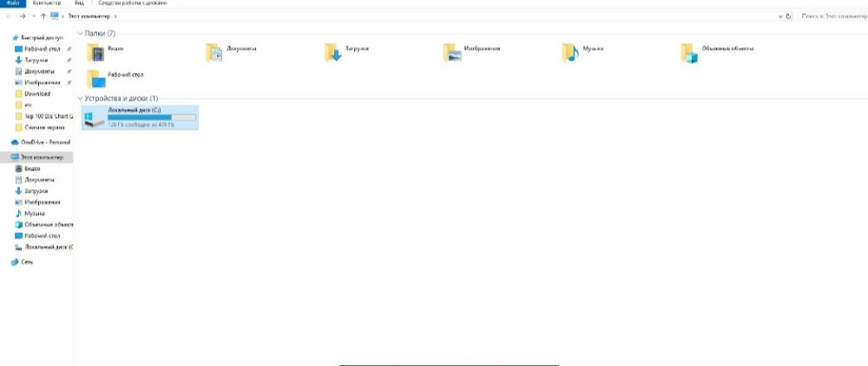868x366 pixels.
Task: Open the recent locations dropdown arrow
Action: pyautogui.click(x=33, y=16)
